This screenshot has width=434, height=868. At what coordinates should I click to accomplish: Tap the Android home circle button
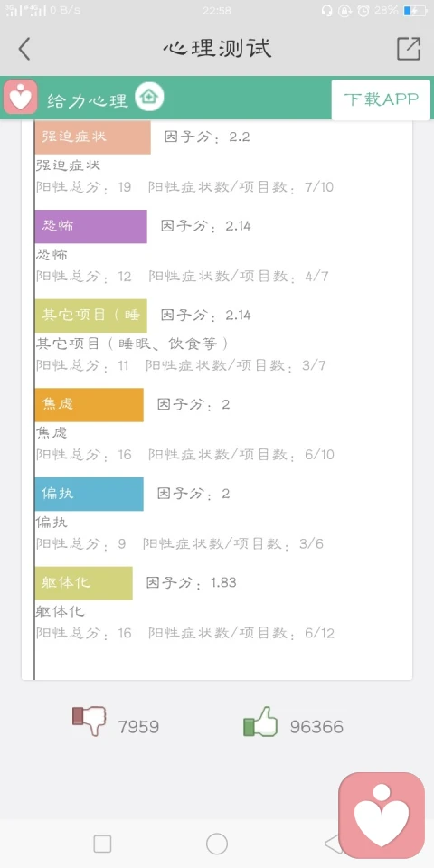[217, 844]
